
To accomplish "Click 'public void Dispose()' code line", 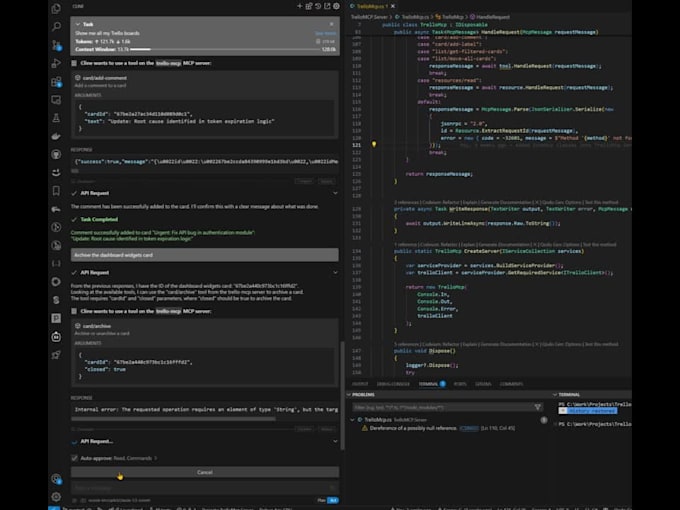I will click(425, 351).
